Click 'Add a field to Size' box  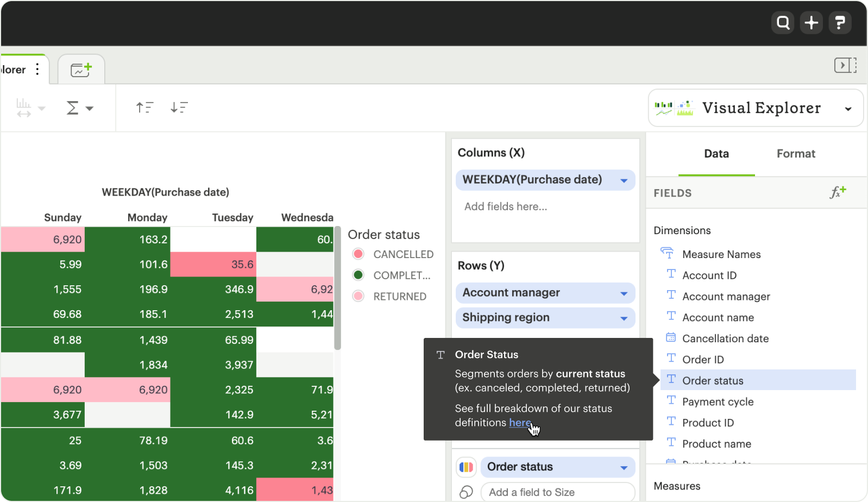tap(558, 492)
